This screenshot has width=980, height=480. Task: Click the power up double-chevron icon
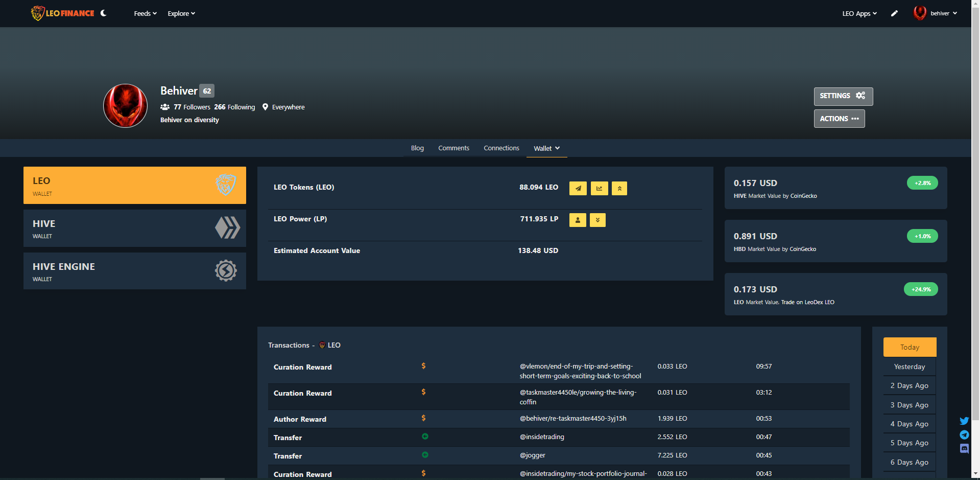click(619, 189)
